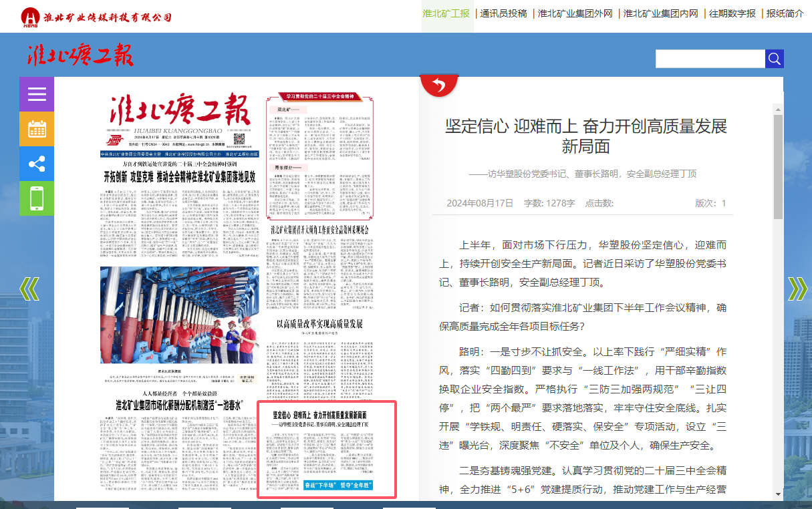Select the highlighted 坚定信心 迎难而上 article block
Screen dimensions: 812x509
point(327,449)
